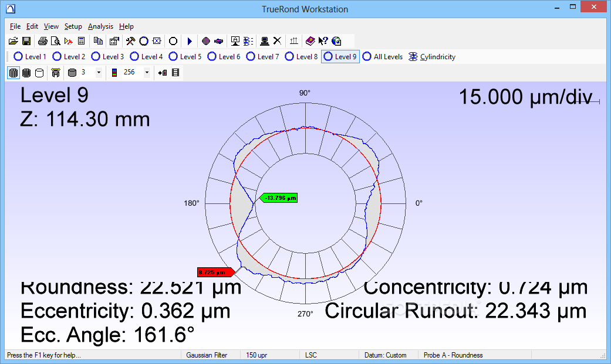Click the blue roundness circle toolbar icon
This screenshot has width=611, height=364.
(144, 41)
